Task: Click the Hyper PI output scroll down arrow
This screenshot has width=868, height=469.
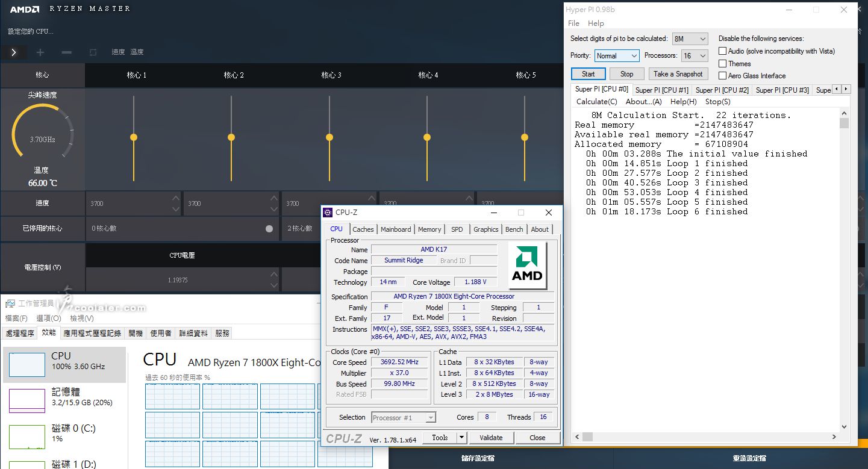Action: [x=845, y=427]
